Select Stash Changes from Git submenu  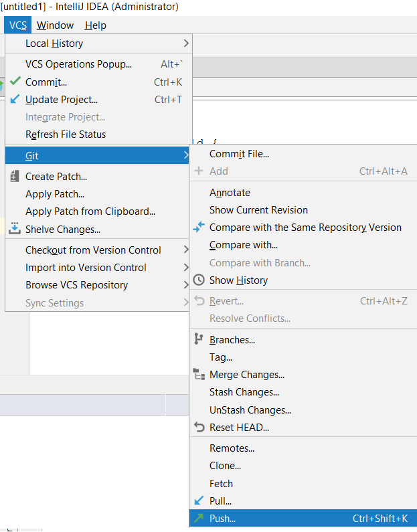point(244,392)
